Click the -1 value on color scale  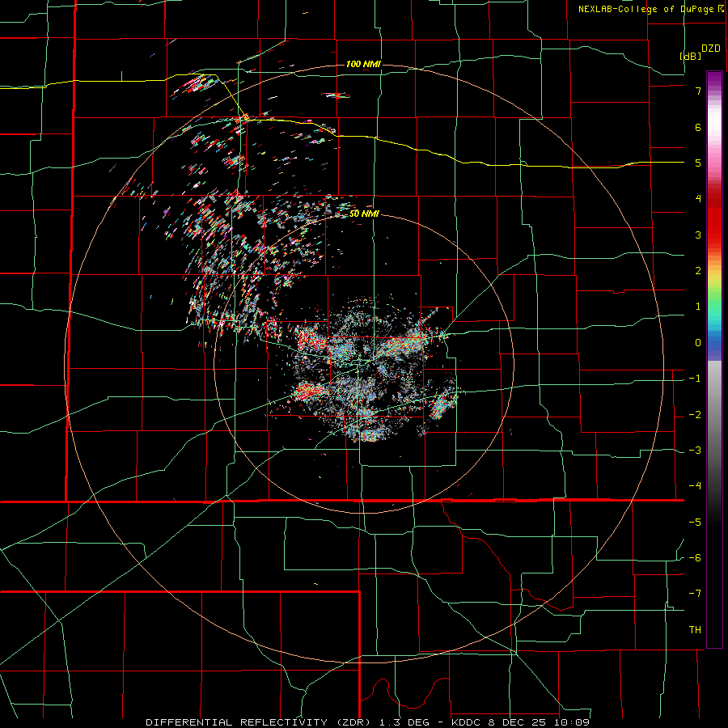click(x=695, y=379)
